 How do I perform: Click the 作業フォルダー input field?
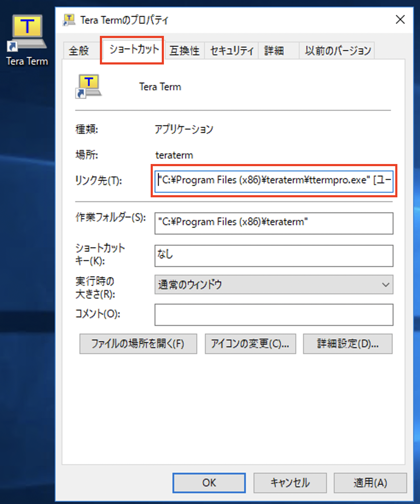[x=274, y=223]
